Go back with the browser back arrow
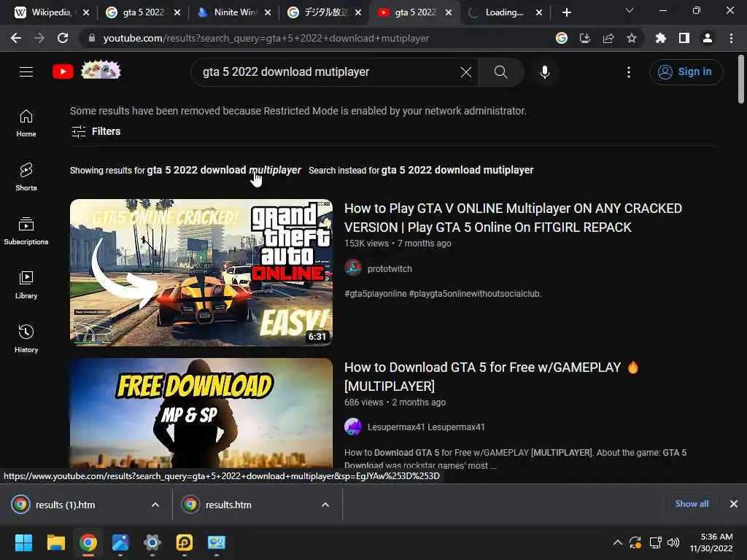747x560 pixels. tap(16, 38)
